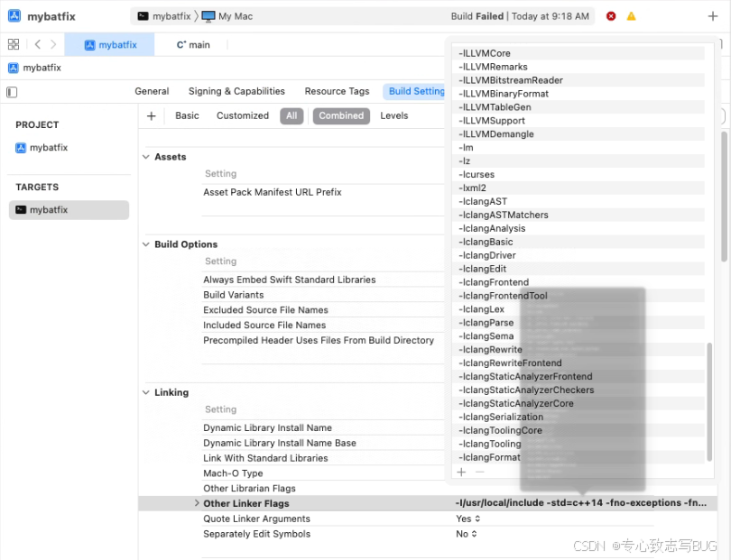Select -lcurses in the linker flags list
This screenshot has width=731, height=560.
[476, 174]
